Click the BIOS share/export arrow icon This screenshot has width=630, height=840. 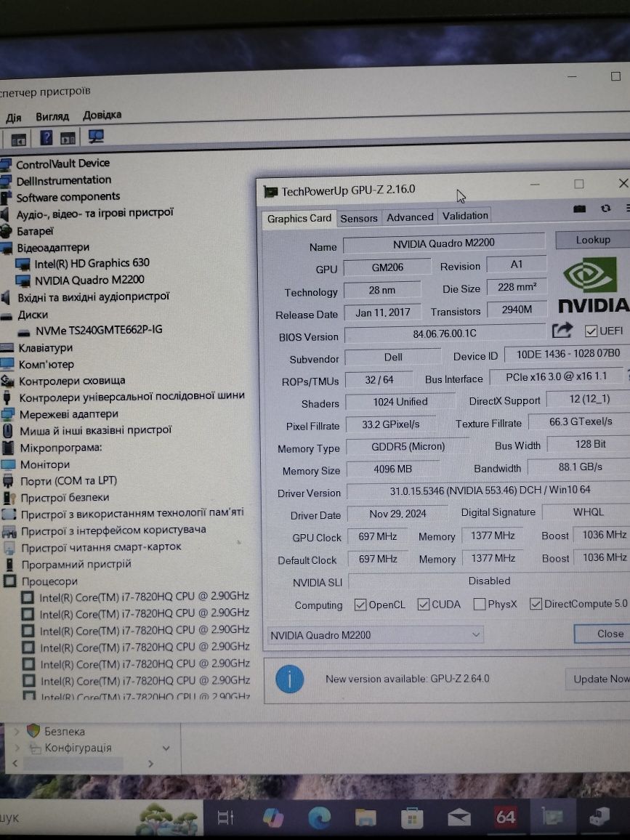click(x=562, y=331)
